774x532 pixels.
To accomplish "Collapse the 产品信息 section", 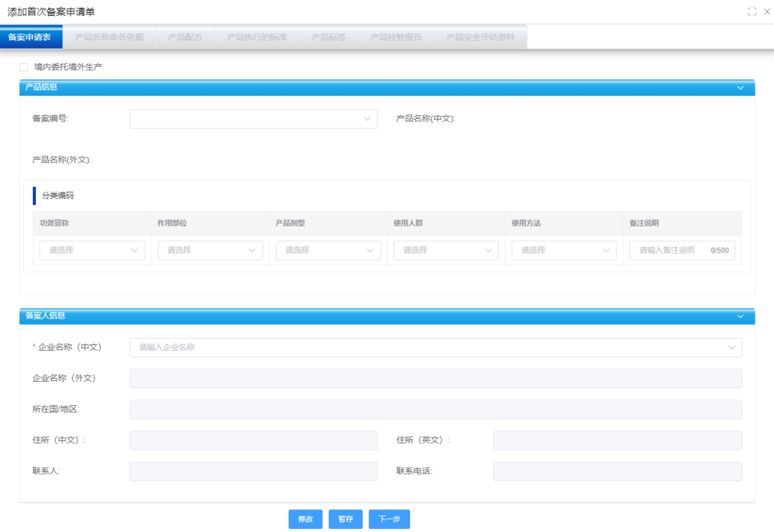I will point(740,87).
